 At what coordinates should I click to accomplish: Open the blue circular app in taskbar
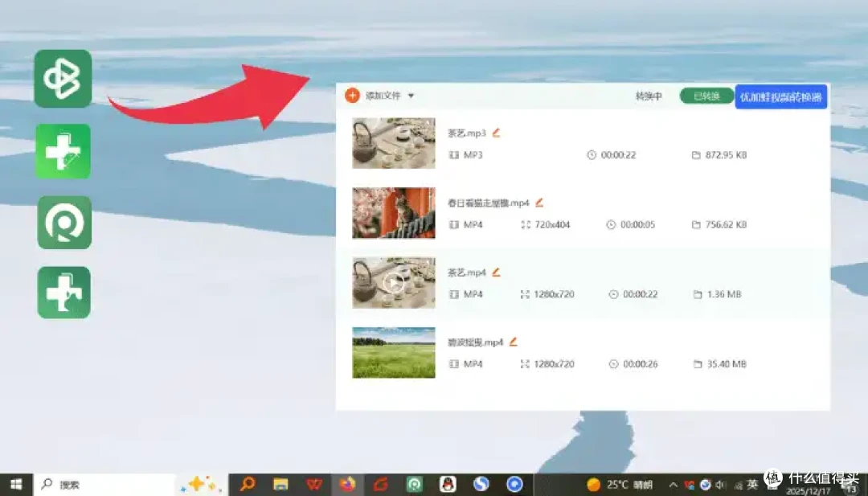(x=515, y=485)
